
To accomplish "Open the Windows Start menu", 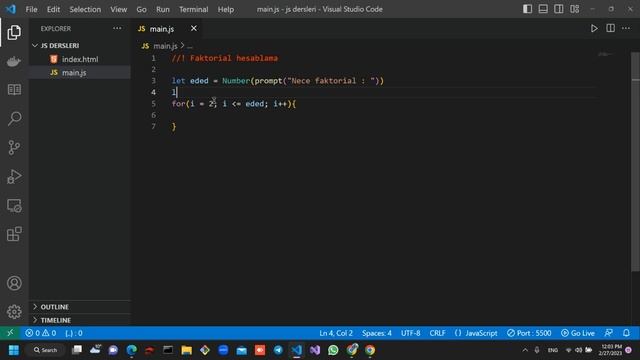I will tap(13, 350).
